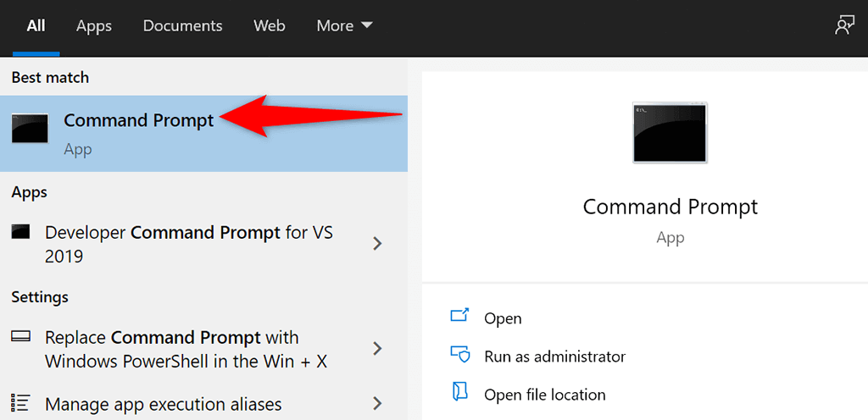The image size is (868, 420).
Task: Expand Developer Command Prompt for VS 2019 chevron
Action: coord(377,243)
